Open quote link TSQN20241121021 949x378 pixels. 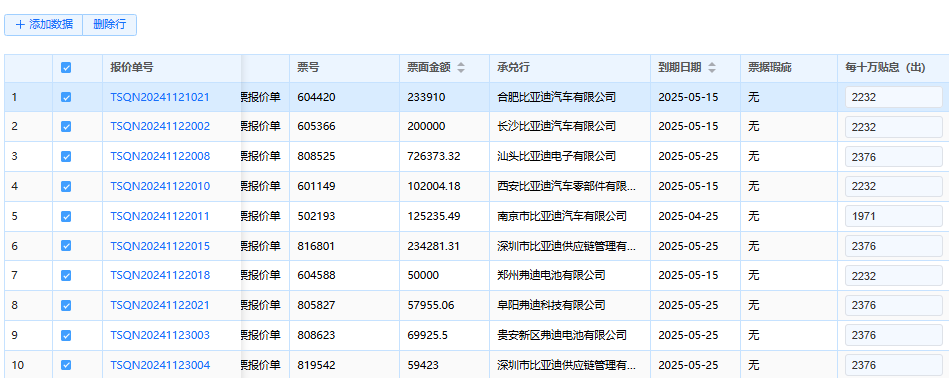(x=160, y=97)
